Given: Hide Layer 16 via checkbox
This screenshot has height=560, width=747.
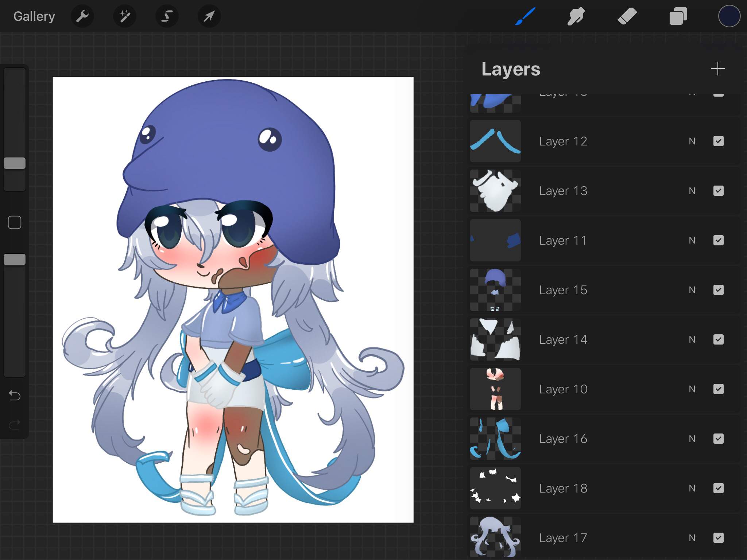Looking at the screenshot, I should pyautogui.click(x=718, y=439).
